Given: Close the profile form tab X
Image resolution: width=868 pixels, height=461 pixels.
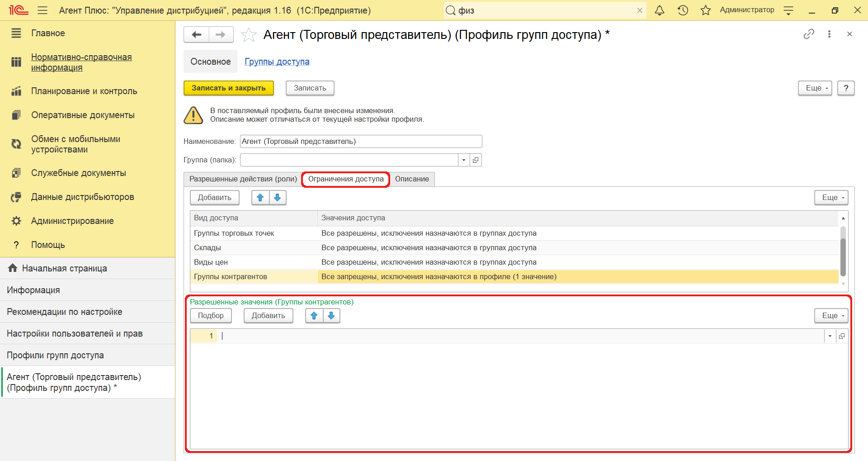Looking at the screenshot, I should 849,34.
